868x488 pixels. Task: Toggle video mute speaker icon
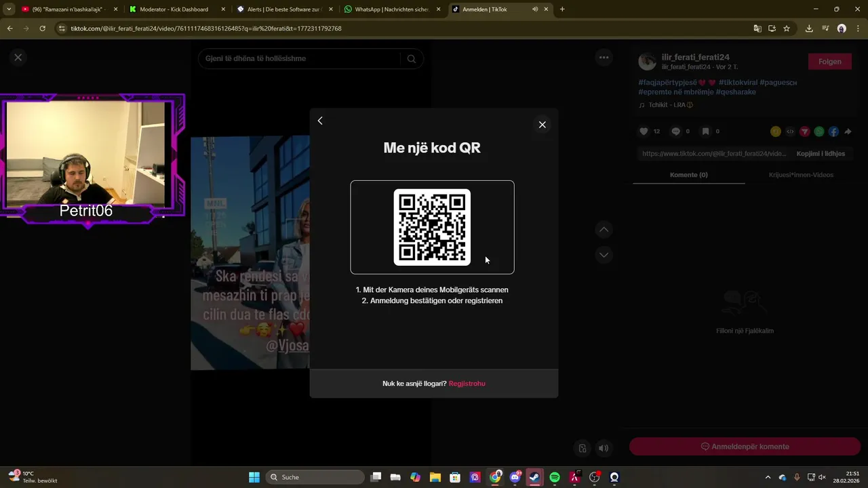pyautogui.click(x=603, y=448)
